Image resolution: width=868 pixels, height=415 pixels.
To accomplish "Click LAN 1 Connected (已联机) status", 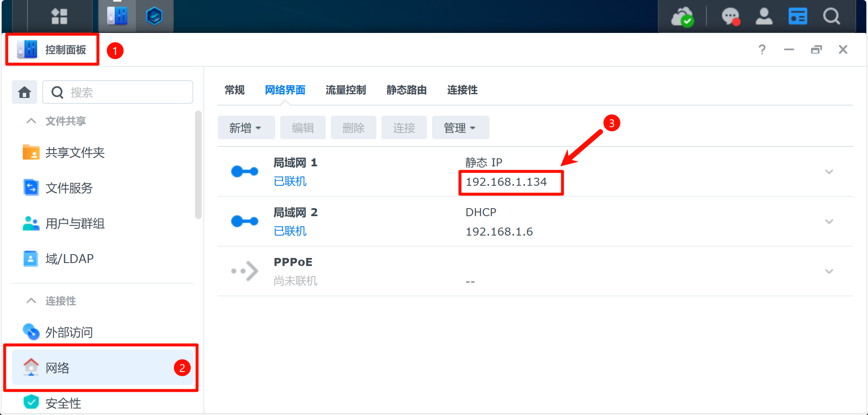I will coord(290,182).
